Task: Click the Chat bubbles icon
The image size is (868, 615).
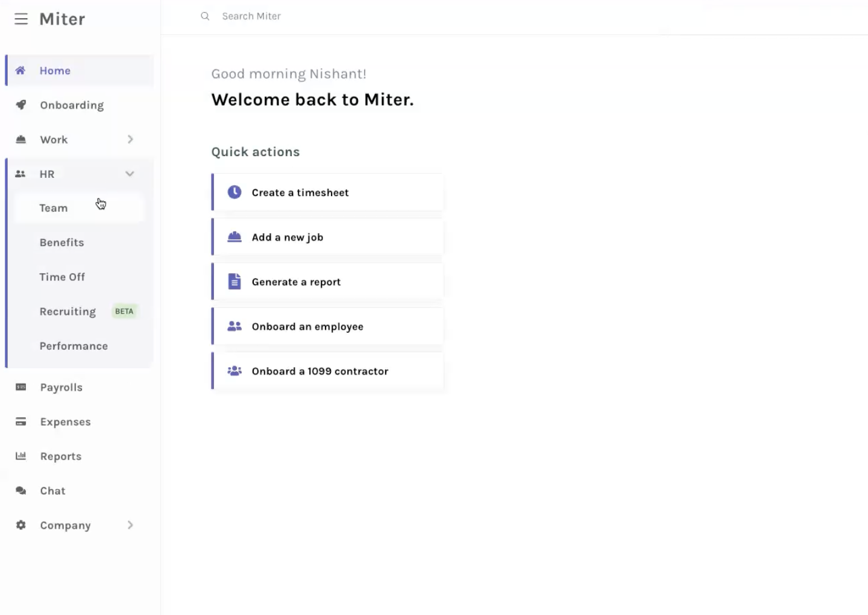Action: point(20,490)
